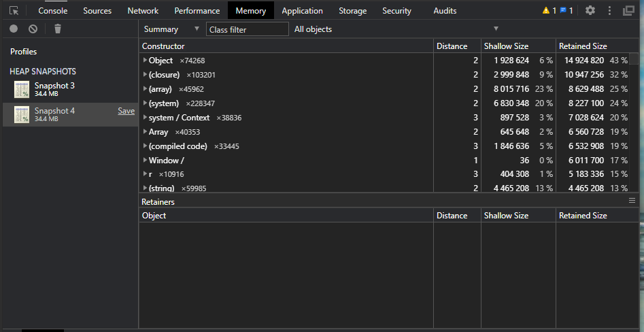Expand the (closure) constructor row

146,75
